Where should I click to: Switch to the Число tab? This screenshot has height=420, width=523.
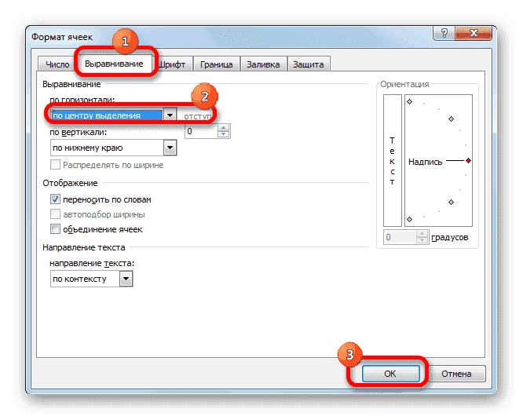[x=57, y=64]
